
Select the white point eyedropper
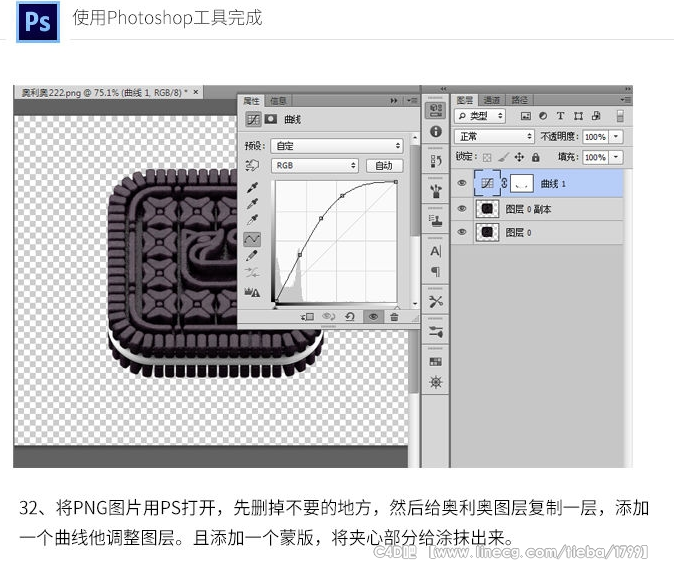point(252,220)
